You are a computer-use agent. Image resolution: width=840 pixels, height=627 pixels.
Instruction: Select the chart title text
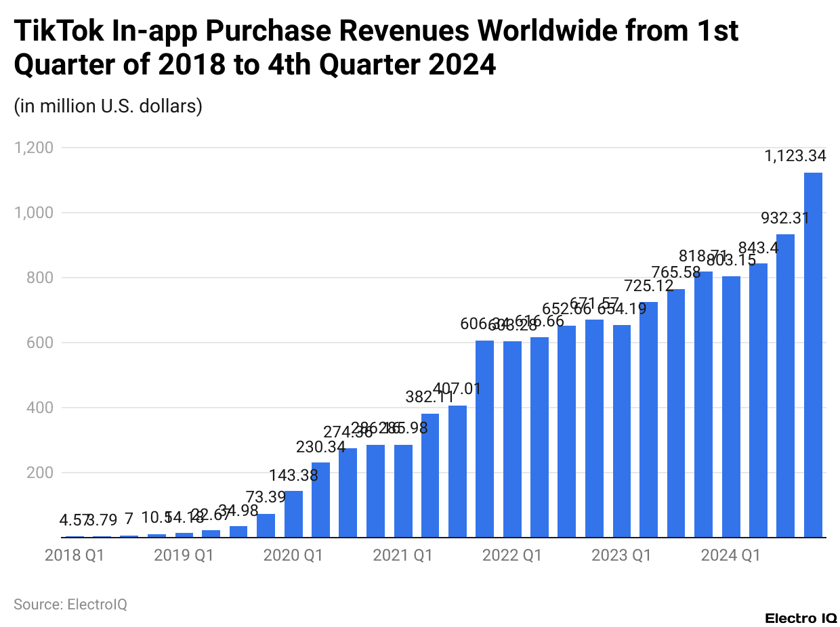pos(376,47)
